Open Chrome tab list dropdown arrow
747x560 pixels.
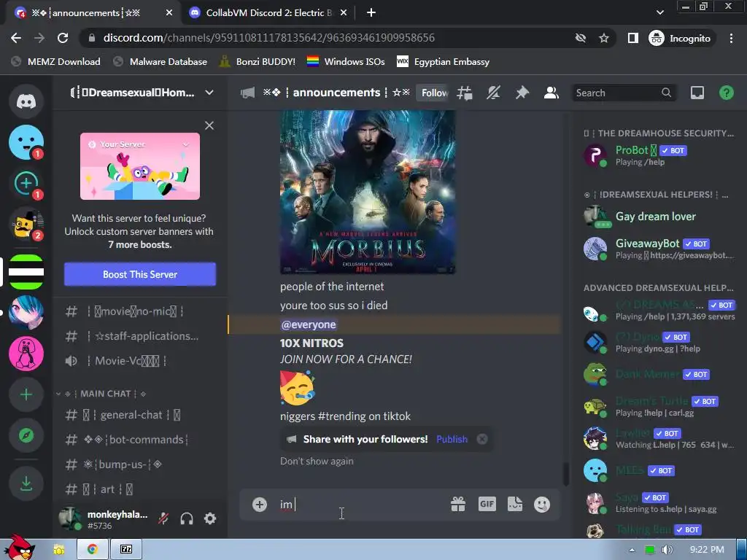[659, 12]
